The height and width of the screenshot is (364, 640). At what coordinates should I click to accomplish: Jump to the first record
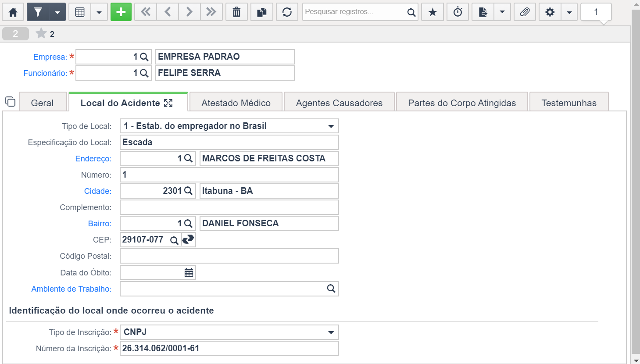click(x=146, y=12)
